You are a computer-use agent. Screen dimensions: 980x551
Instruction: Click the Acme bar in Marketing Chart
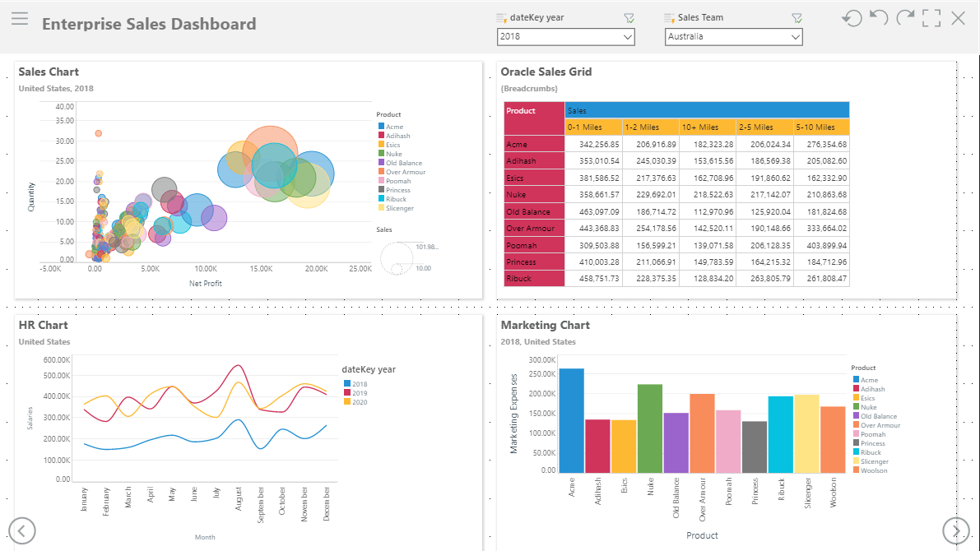571,420
